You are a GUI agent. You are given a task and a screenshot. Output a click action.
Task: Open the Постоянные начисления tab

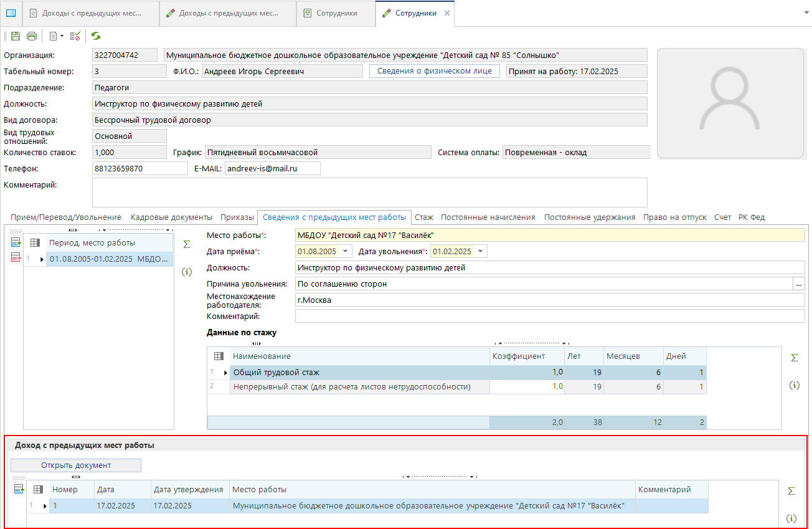coord(488,217)
